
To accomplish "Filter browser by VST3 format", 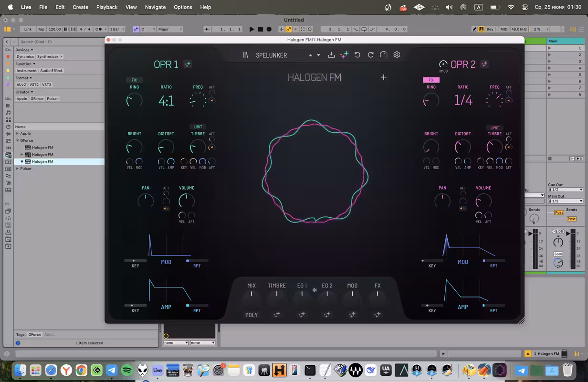I will click(47, 85).
